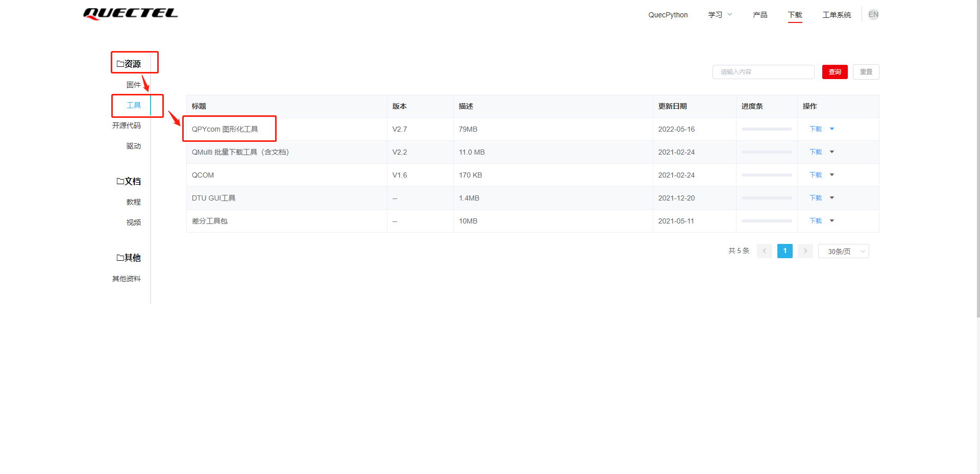The height and width of the screenshot is (474, 980).
Task: Go to next page arrow
Action: [805, 251]
